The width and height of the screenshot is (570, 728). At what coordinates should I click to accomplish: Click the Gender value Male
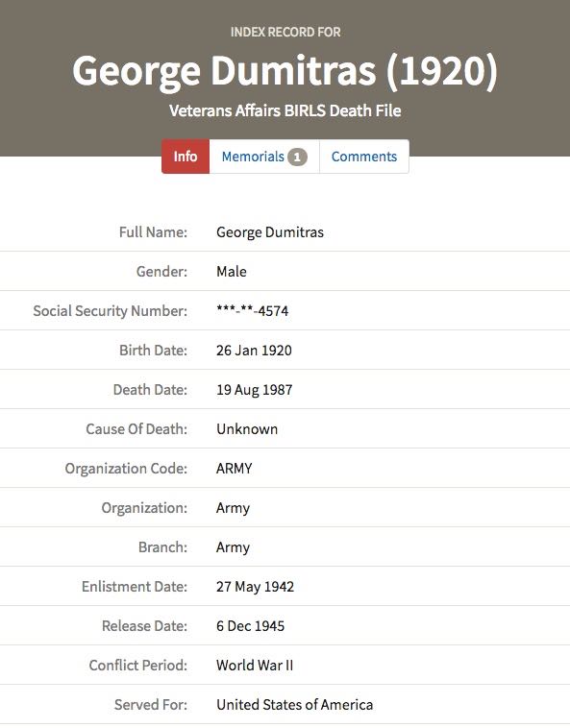point(232,271)
